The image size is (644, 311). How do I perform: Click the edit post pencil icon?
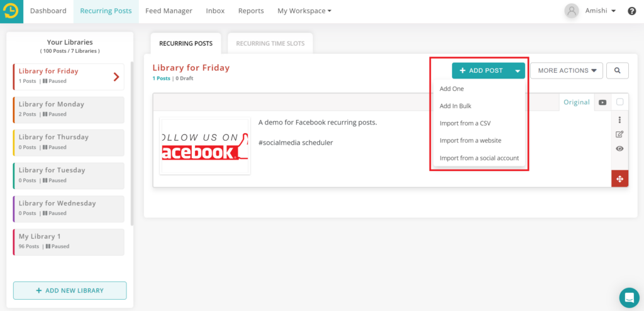[619, 134]
